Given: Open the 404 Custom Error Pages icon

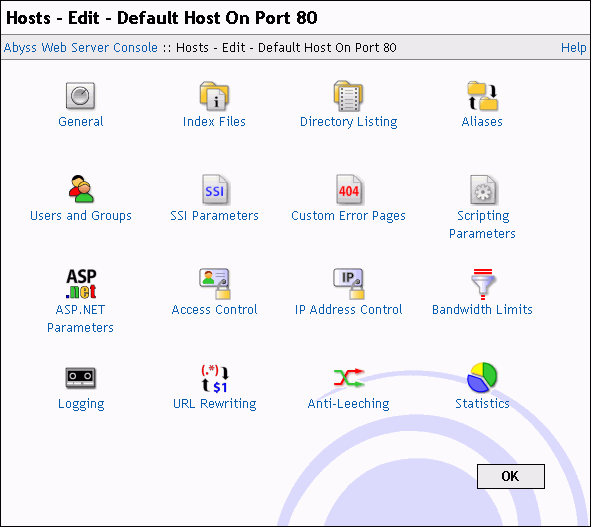Looking at the screenshot, I should [349, 190].
